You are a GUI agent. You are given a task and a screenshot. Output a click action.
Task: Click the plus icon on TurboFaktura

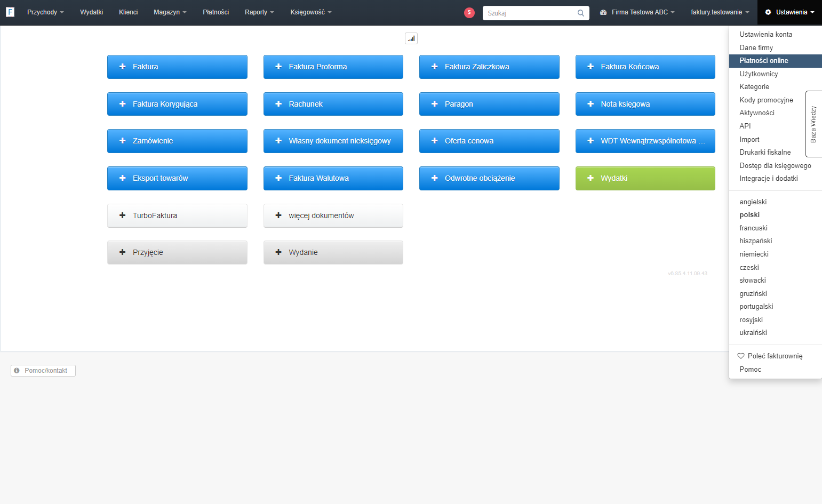coord(122,215)
